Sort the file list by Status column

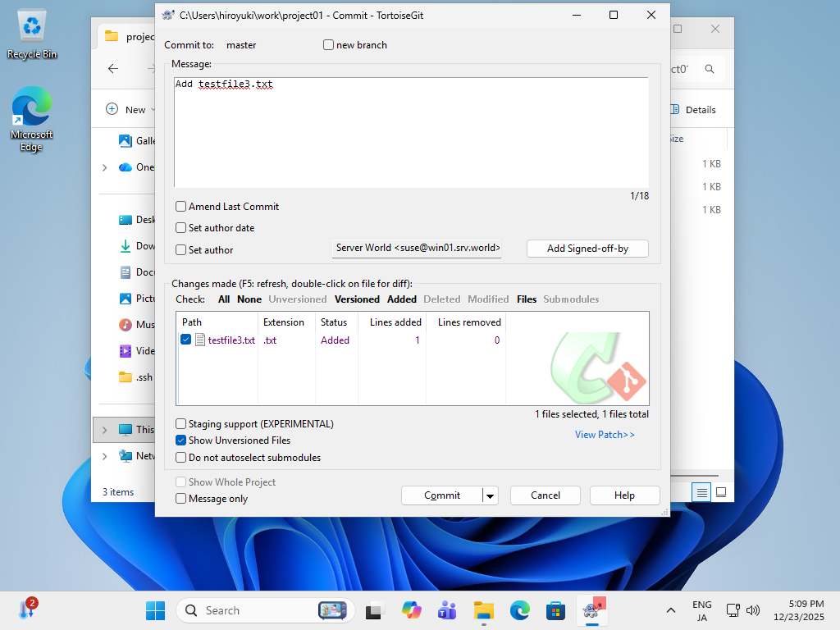pyautogui.click(x=334, y=322)
